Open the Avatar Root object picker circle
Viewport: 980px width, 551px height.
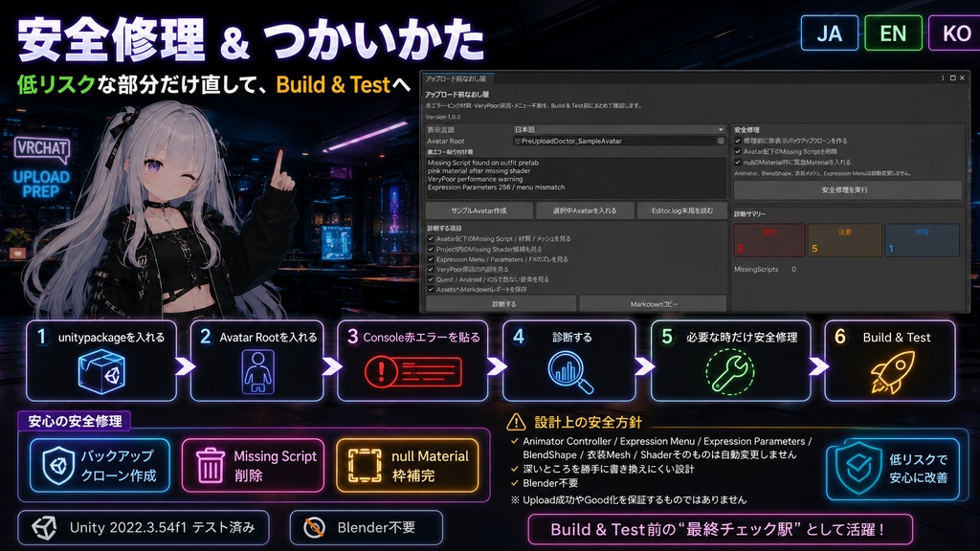(721, 142)
